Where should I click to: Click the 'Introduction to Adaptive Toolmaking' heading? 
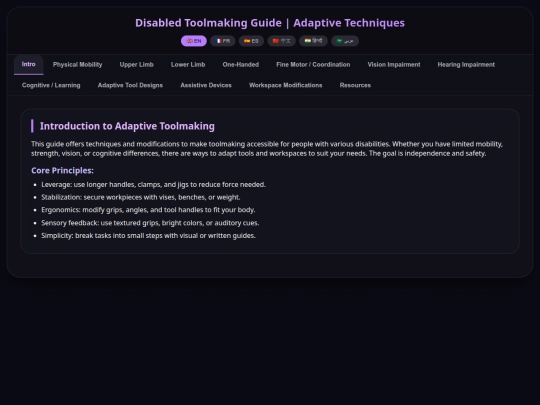point(127,126)
